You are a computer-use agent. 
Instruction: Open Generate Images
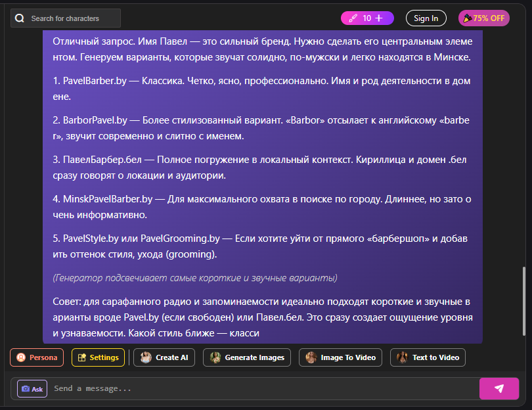247,357
